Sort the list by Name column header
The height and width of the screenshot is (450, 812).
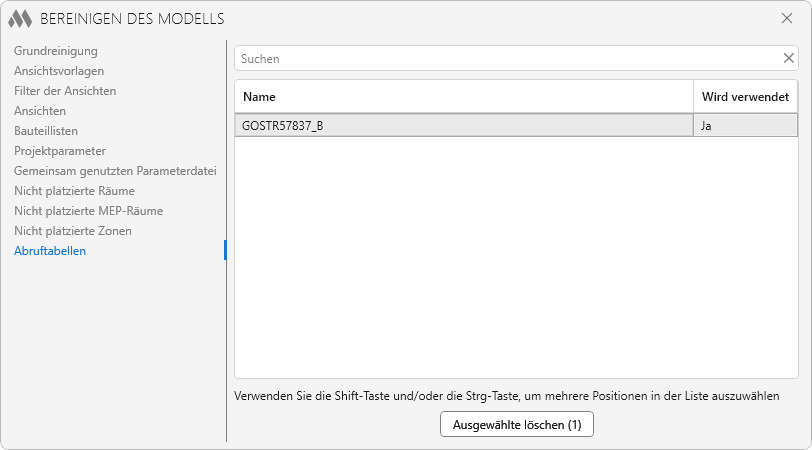[463, 97]
